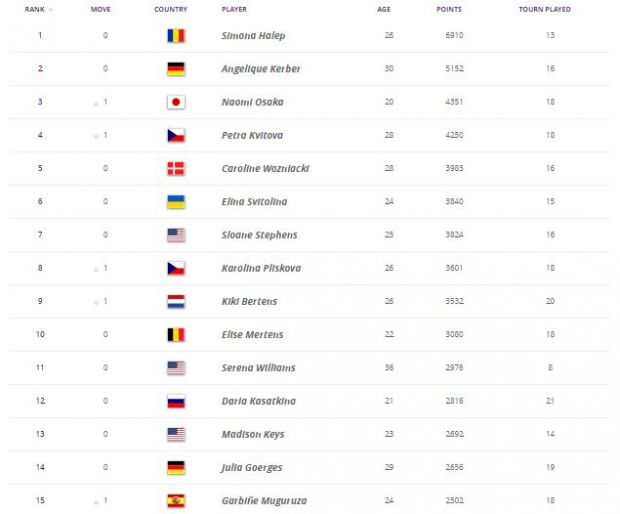Click Russia flag beside Daria Kasatkina
620x514 pixels.
176,401
